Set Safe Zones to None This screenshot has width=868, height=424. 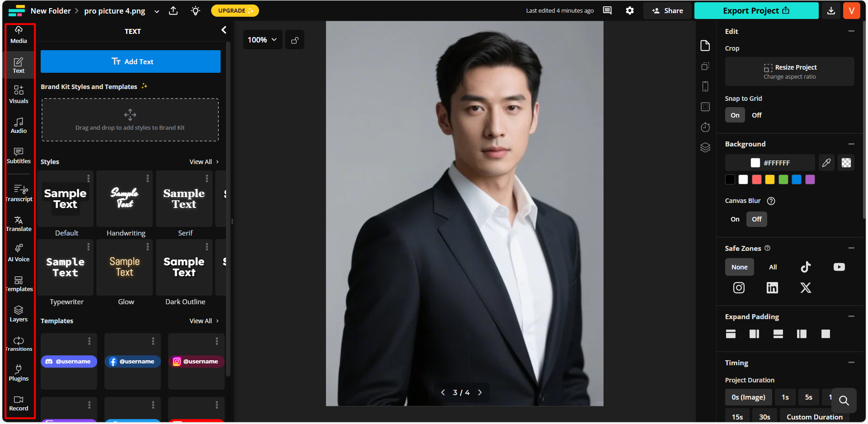click(x=740, y=267)
